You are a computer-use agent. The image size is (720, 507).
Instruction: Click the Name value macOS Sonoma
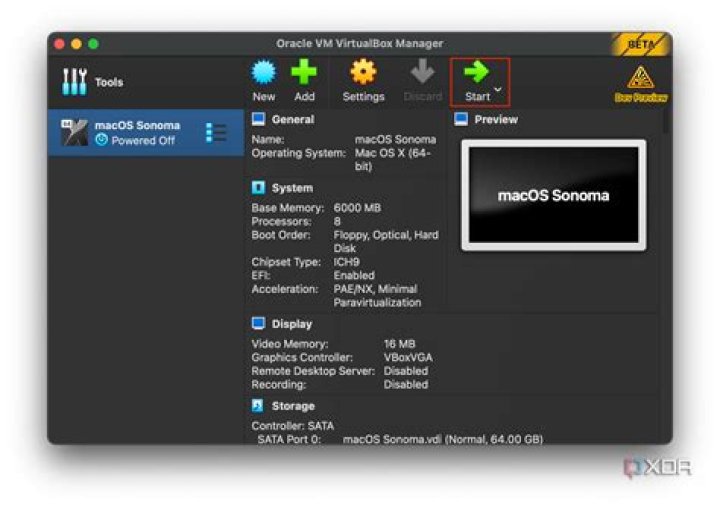coord(395,139)
